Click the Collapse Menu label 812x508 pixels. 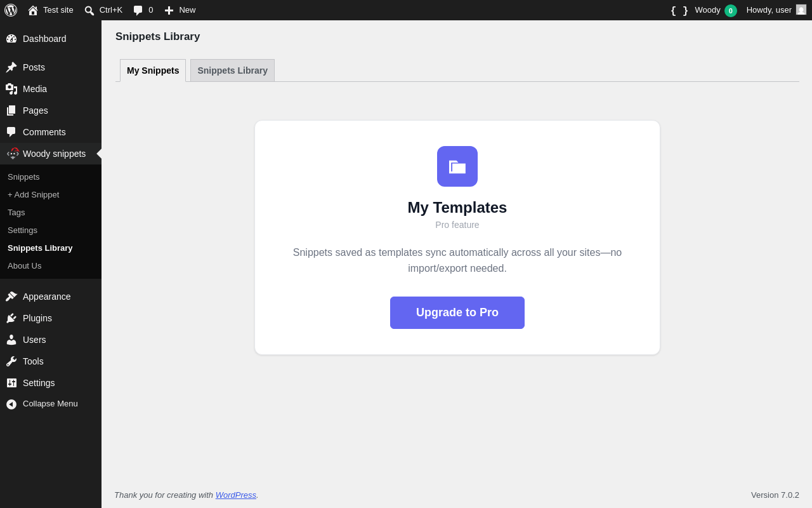pos(50,404)
